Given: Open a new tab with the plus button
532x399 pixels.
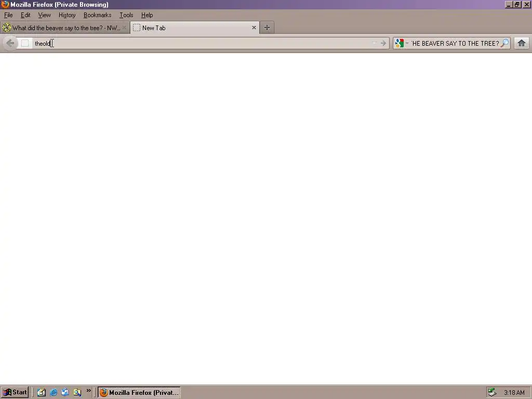Looking at the screenshot, I should tap(267, 28).
